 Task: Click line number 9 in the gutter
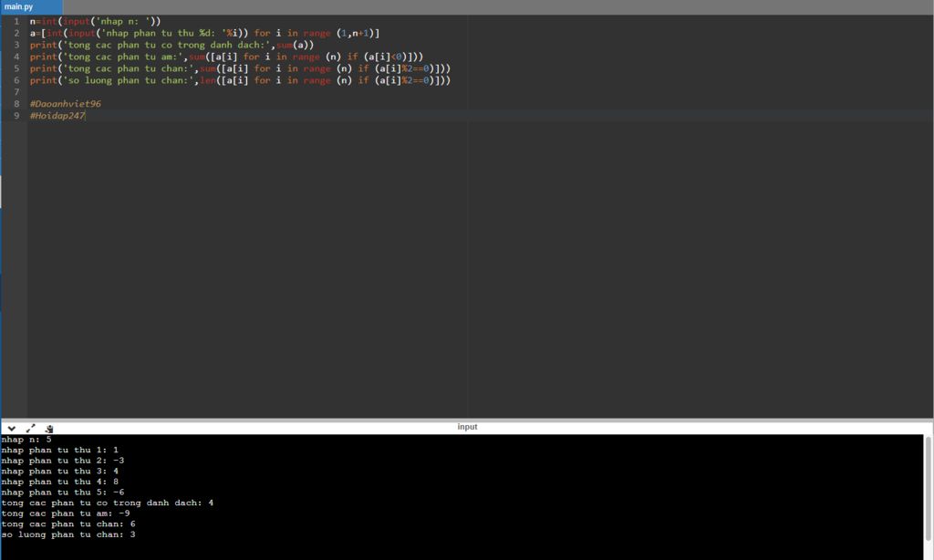16,116
